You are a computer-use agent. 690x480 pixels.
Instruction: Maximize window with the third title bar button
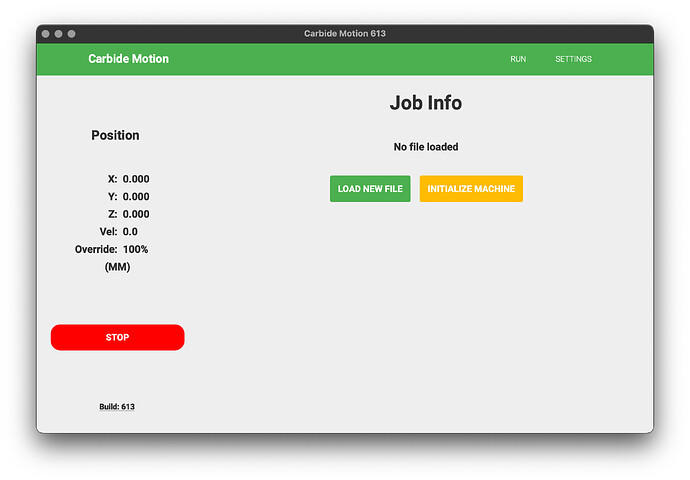click(x=71, y=34)
